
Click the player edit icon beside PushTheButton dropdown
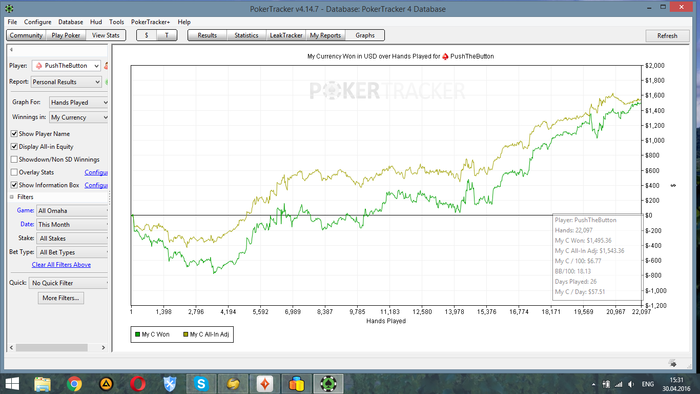coord(106,66)
